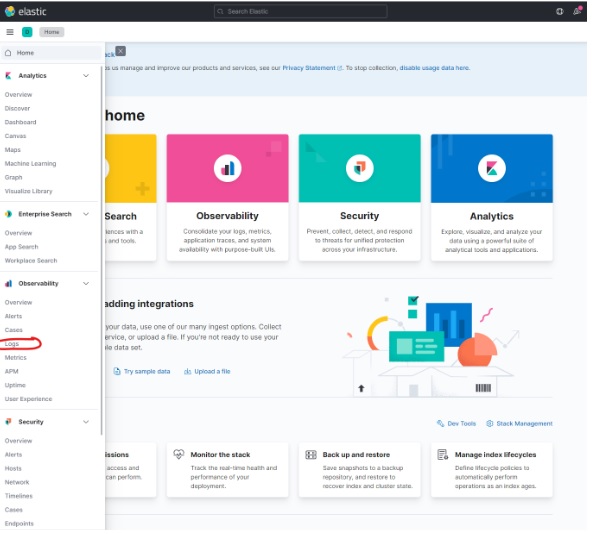This screenshot has height=534, width=593.
Task: Click the Back up and restore icon
Action: (x=311, y=455)
